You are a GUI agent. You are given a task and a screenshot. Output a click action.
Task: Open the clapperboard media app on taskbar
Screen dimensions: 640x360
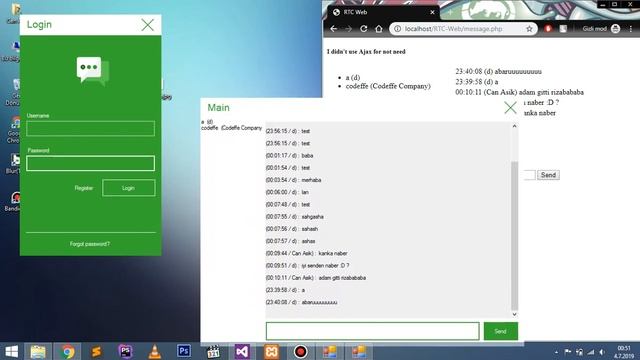[x=213, y=351]
